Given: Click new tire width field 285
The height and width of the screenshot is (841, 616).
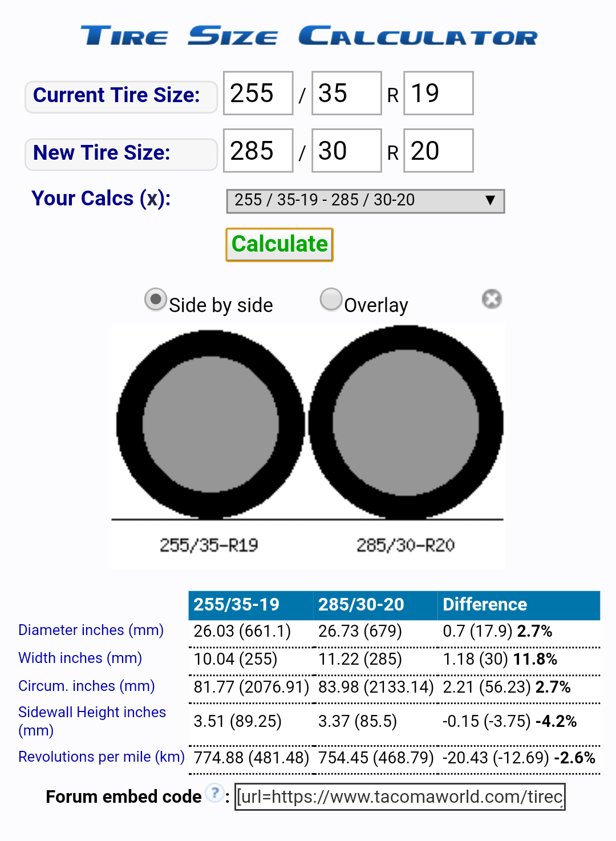Looking at the screenshot, I should (x=258, y=151).
